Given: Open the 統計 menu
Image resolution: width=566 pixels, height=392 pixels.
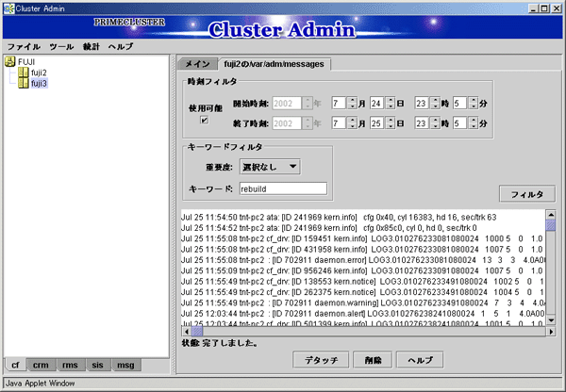Looking at the screenshot, I should [92, 46].
